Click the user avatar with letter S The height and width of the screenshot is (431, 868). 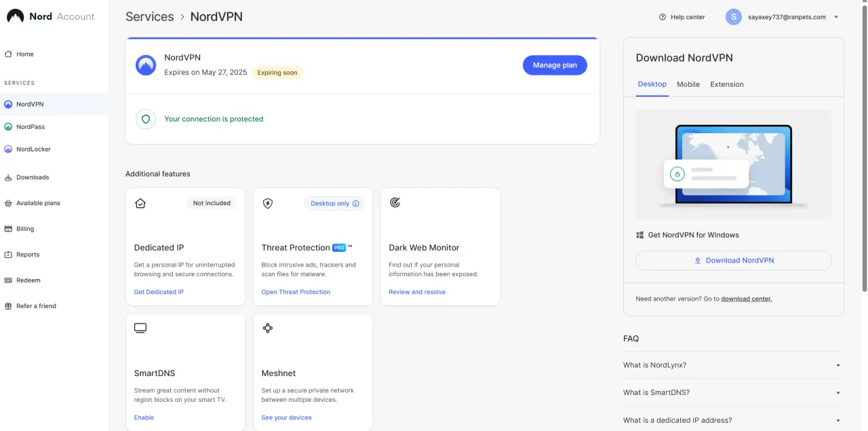point(733,17)
